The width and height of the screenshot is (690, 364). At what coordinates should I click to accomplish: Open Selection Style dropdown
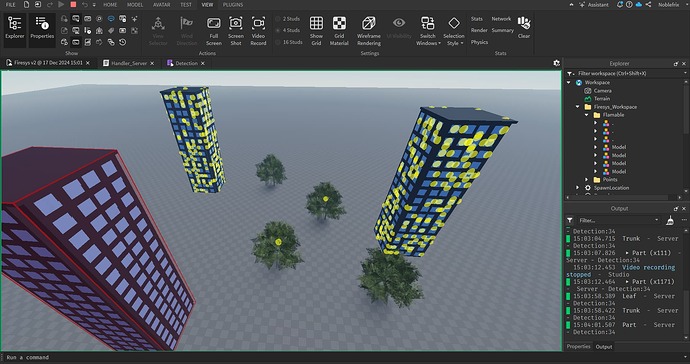[x=454, y=31]
